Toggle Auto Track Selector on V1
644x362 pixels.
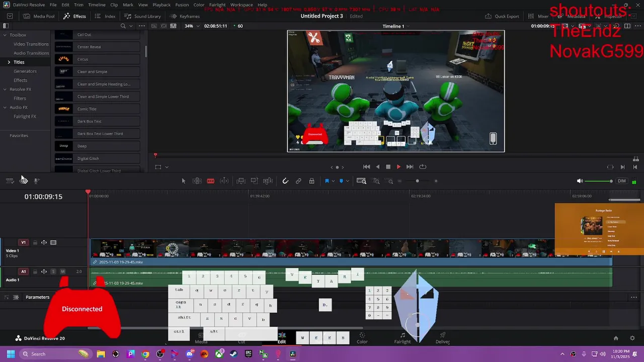(44, 243)
